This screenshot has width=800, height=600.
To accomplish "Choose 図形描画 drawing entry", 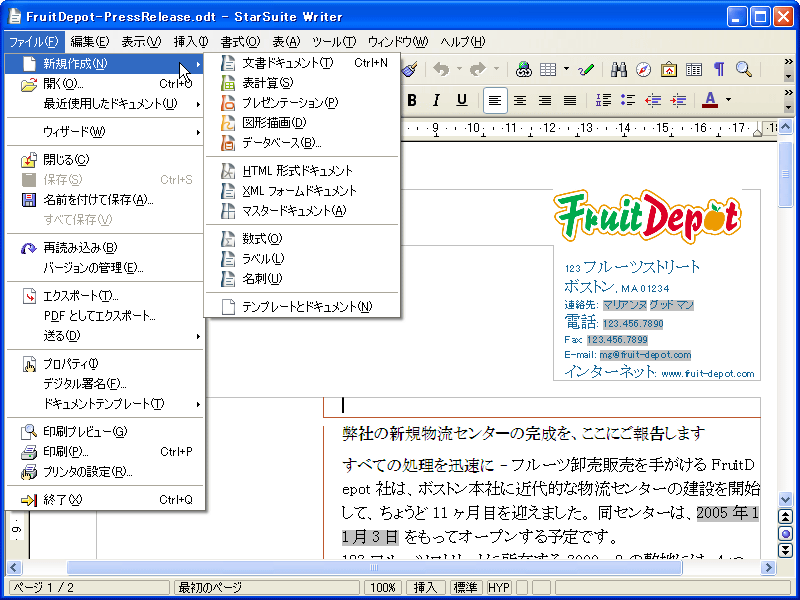I will click(x=303, y=123).
